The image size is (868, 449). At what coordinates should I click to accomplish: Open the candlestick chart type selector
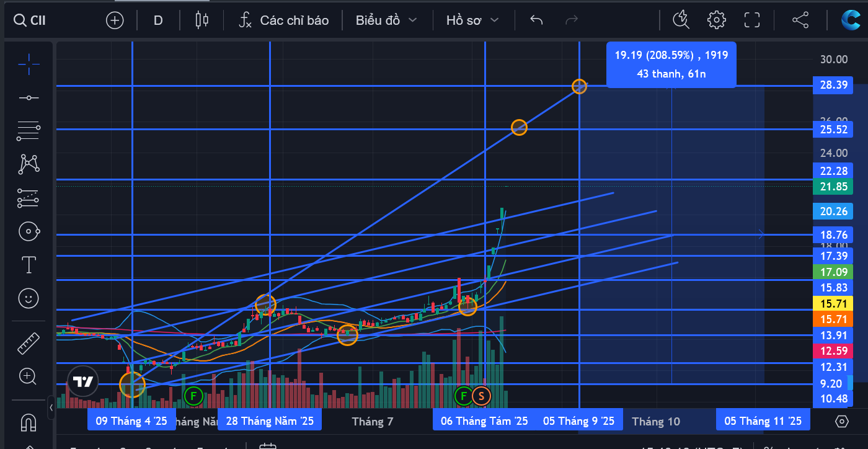201,20
